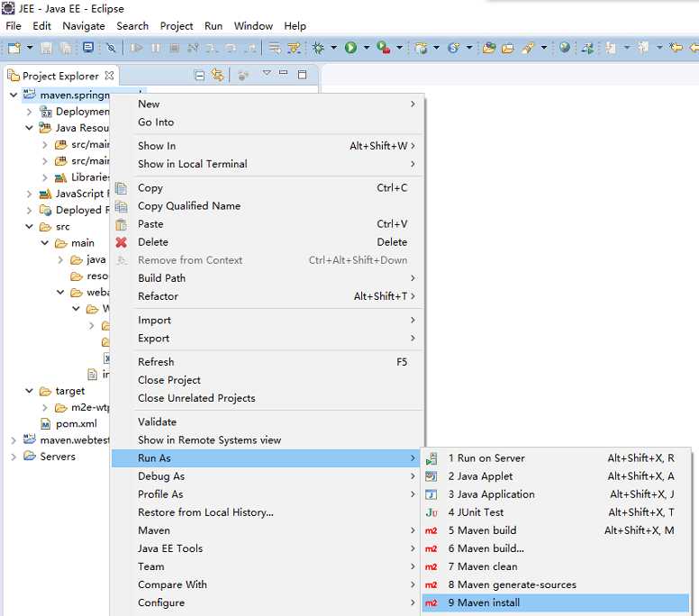Image resolution: width=699 pixels, height=616 pixels.
Task: Minimize the Project Explorer view
Action: (283, 74)
